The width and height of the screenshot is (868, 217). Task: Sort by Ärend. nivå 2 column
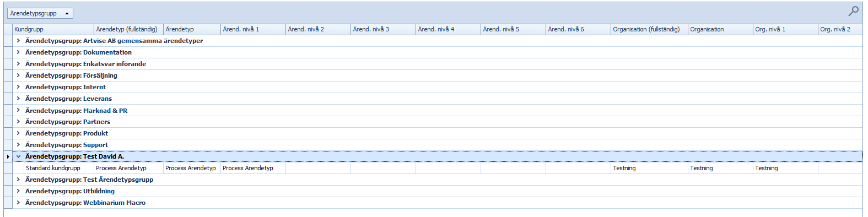click(319, 29)
